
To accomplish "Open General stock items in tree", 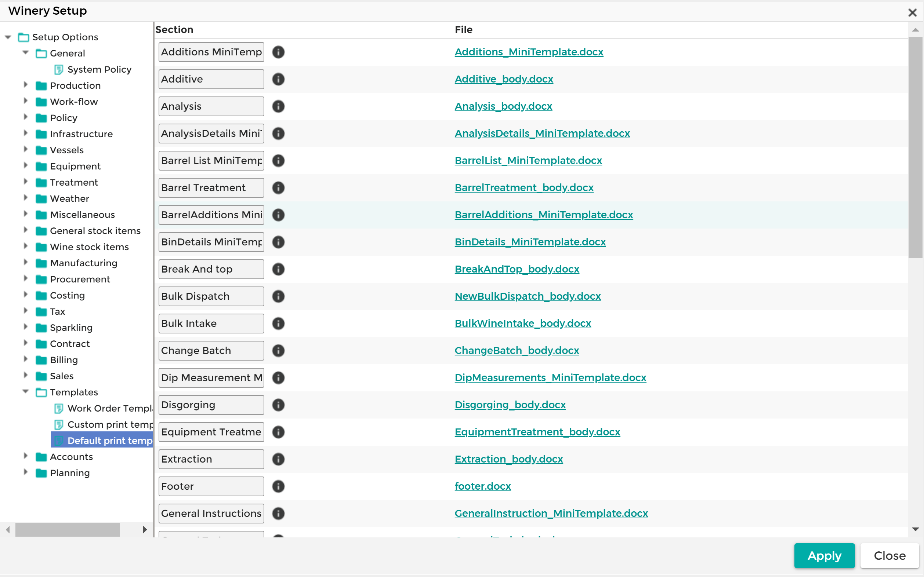I will click(x=95, y=231).
